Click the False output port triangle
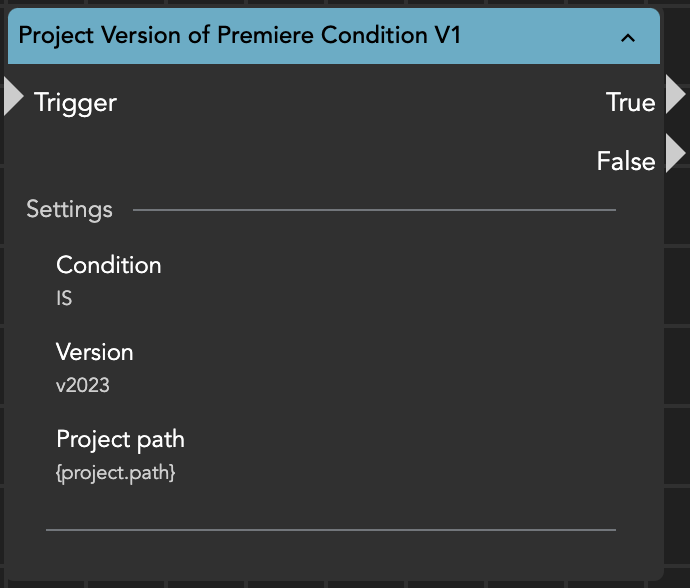690x588 pixels. [676, 154]
